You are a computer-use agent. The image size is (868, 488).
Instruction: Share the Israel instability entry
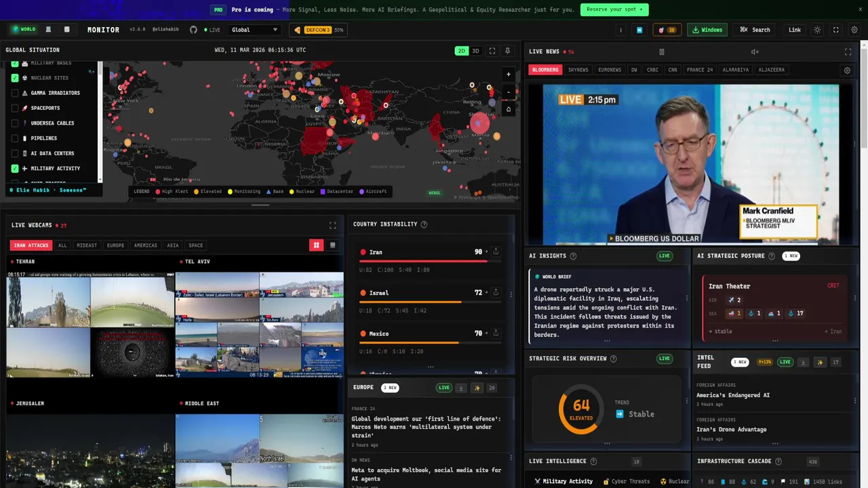click(x=496, y=292)
